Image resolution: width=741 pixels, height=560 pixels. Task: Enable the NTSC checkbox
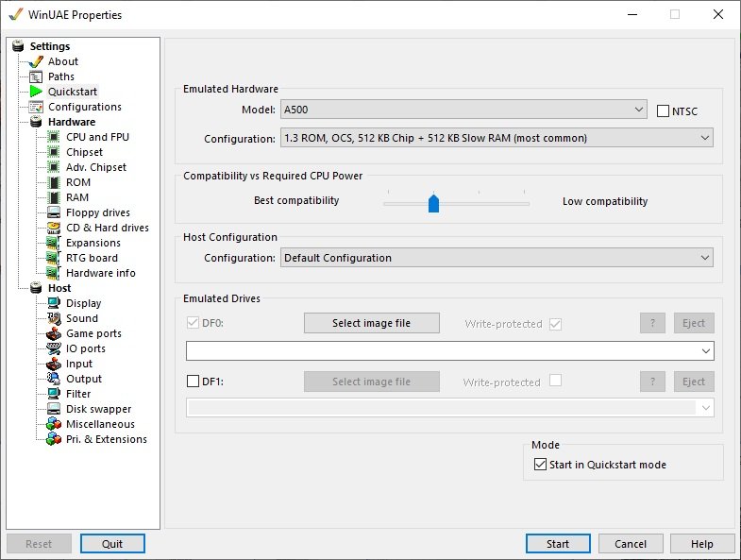(x=663, y=111)
